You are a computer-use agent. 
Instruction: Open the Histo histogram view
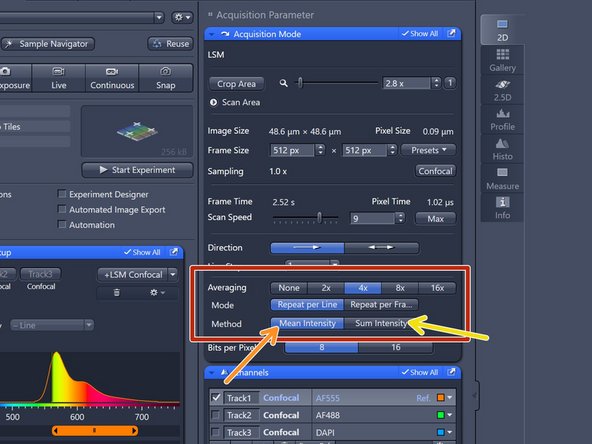(502, 149)
